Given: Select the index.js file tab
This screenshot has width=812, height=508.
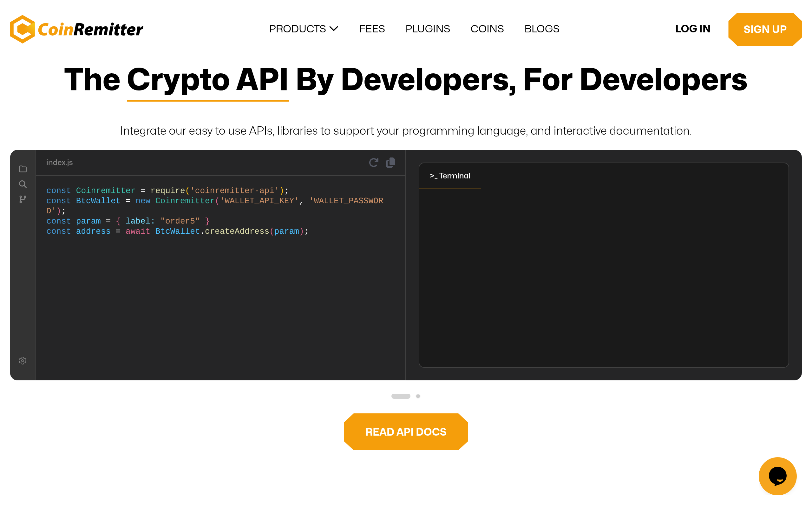Looking at the screenshot, I should point(59,163).
